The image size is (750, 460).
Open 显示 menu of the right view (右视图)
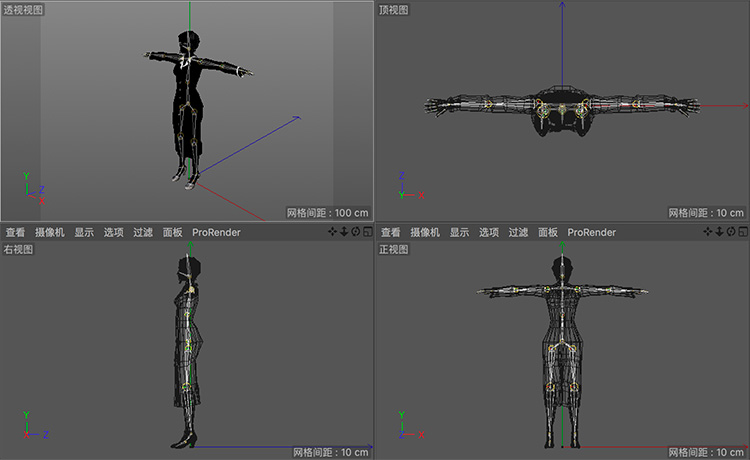point(84,232)
